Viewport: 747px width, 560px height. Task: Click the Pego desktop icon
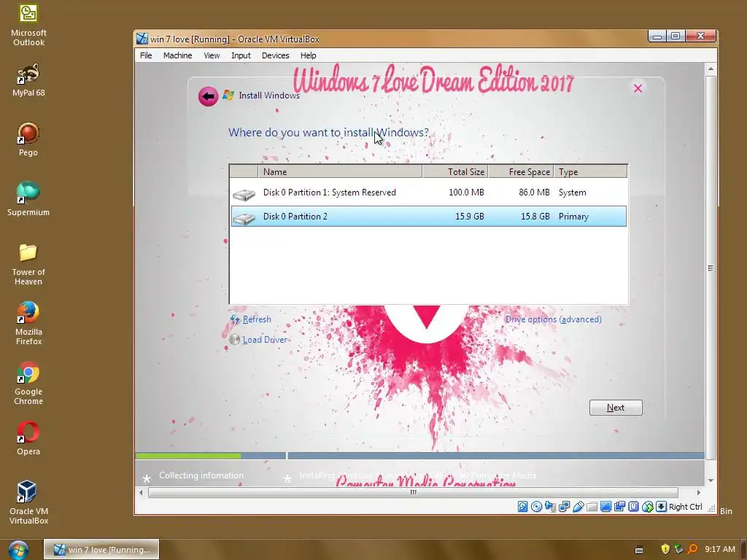(28, 139)
